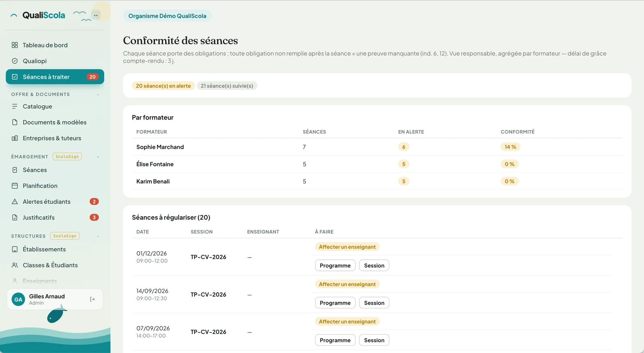The height and width of the screenshot is (353, 644).
Task: Click the QualiScola logo mark
Action: point(14,15)
